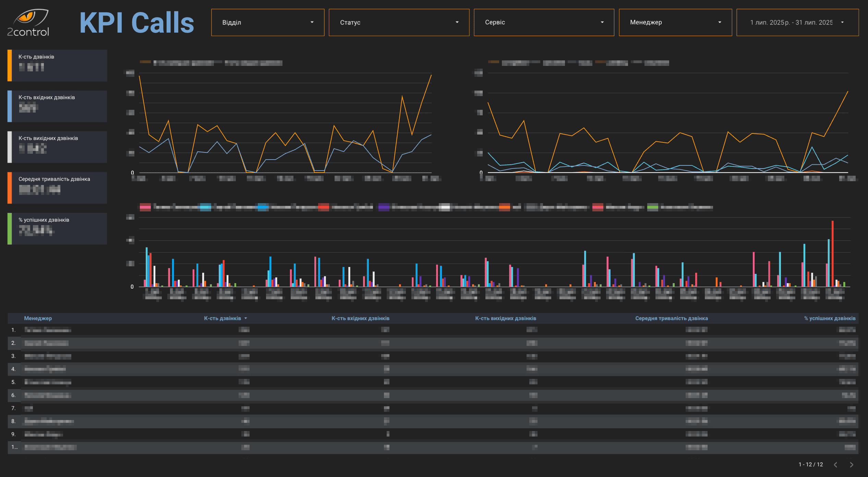Sort by К-сть вхідних дзвінків column
The width and height of the screenshot is (868, 477).
point(360,318)
